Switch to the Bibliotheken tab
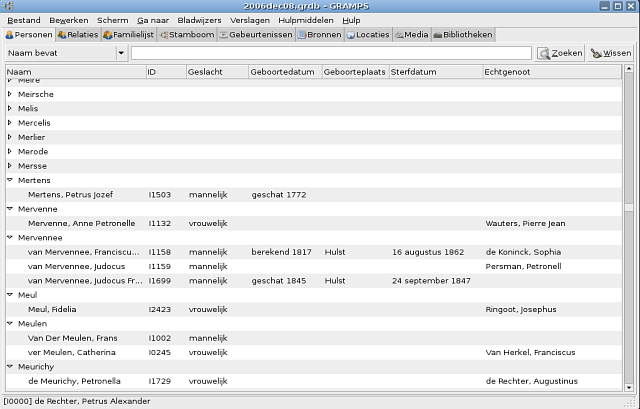 pyautogui.click(x=463, y=35)
